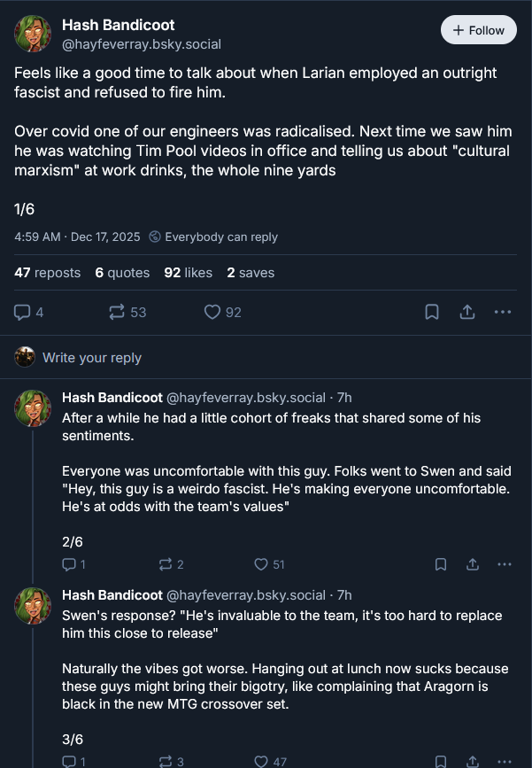532x768 pixels.
Task: Open Hash Bandicoot's profile avatar at top
Action: tap(33, 34)
